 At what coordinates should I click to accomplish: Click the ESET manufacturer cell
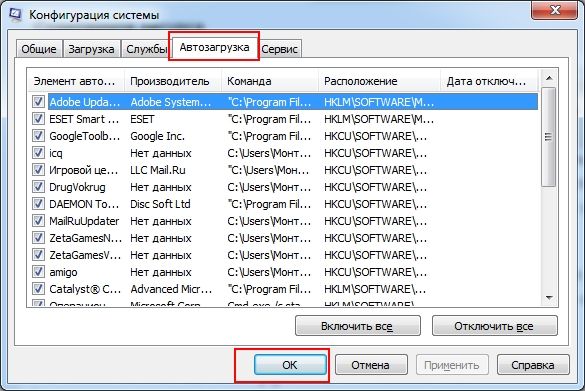tap(142, 119)
